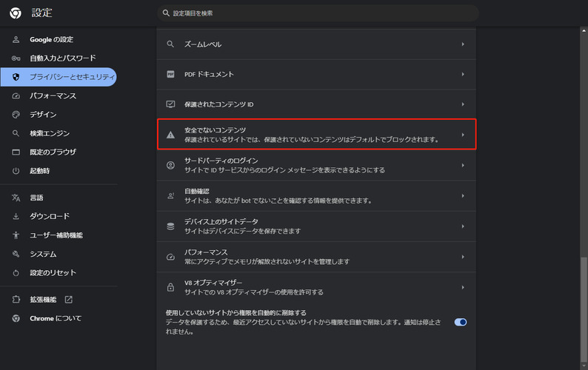This screenshot has width=588, height=370.
Task: Click the gauge icon beside content パフォーマンス row
Action: tap(170, 257)
